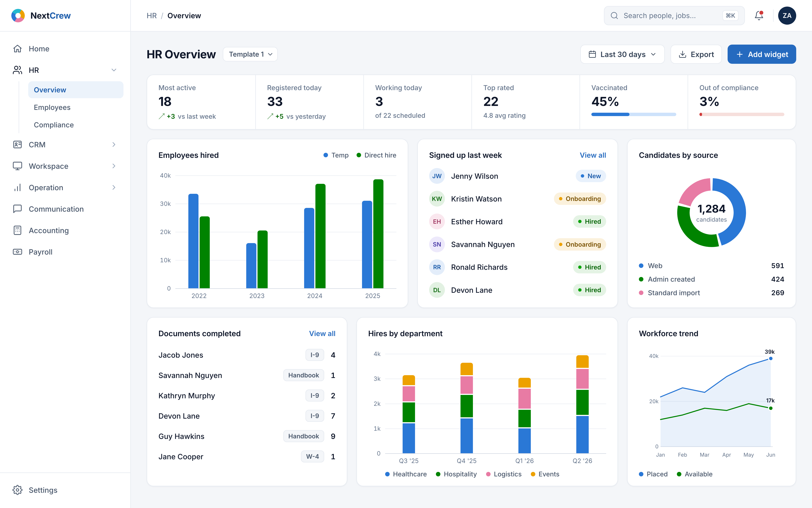Click the DL avatar for Devon Lane
Image resolution: width=812 pixels, height=508 pixels.
point(437,290)
